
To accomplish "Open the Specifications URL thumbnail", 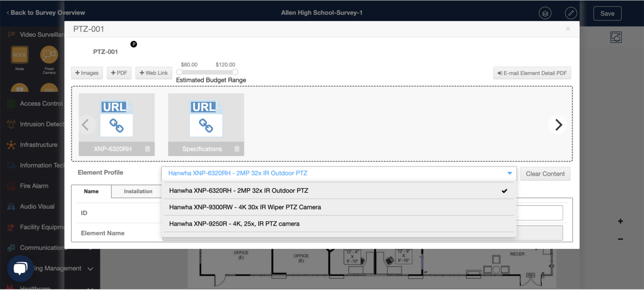I will click(206, 120).
